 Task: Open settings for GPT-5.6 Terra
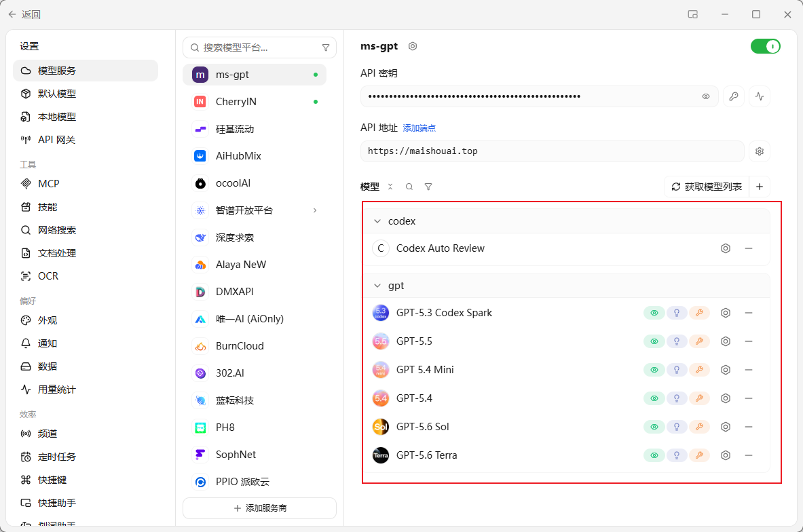click(725, 455)
